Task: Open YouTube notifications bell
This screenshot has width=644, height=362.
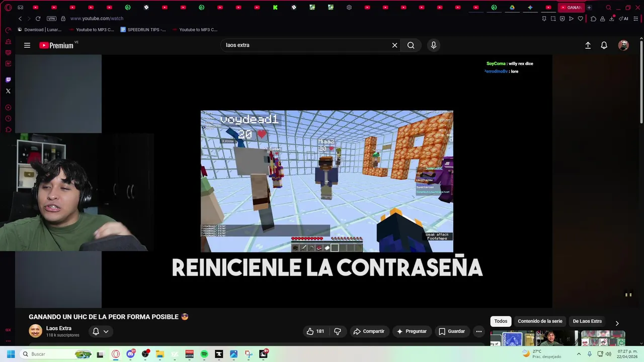Action: click(604, 45)
